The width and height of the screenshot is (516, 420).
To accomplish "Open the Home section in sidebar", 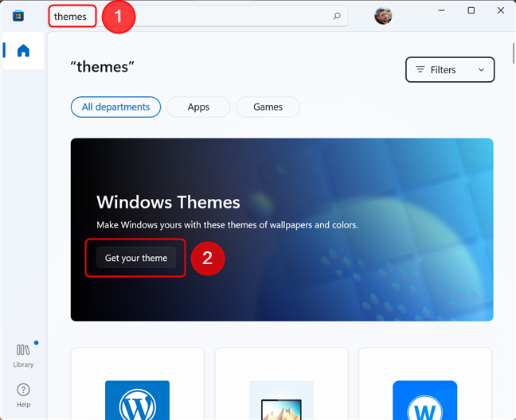I will 23,51.
